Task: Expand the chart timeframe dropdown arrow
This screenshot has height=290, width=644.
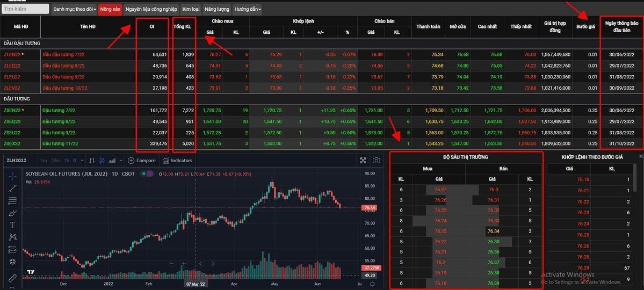Action: [x=82, y=161]
